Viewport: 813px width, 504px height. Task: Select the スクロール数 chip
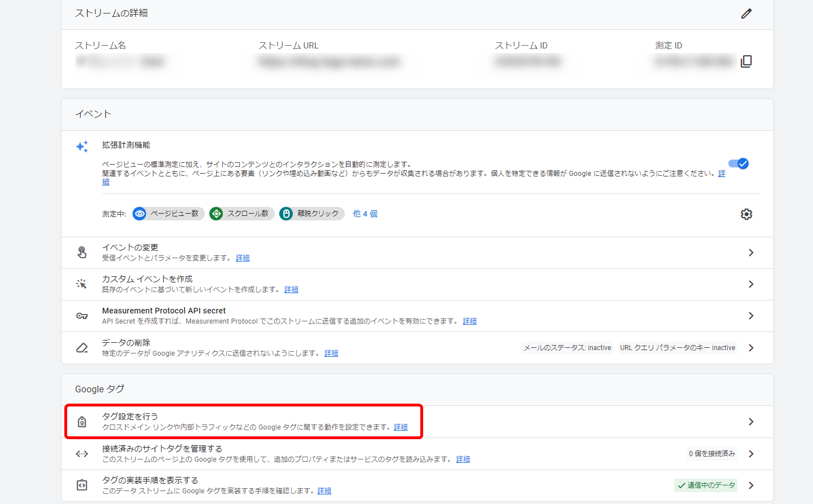(x=241, y=214)
